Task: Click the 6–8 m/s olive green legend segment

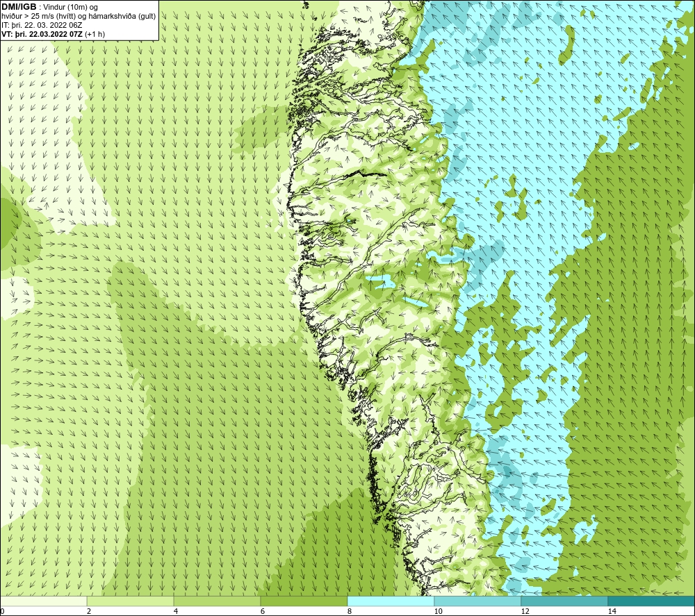Action: [304, 601]
